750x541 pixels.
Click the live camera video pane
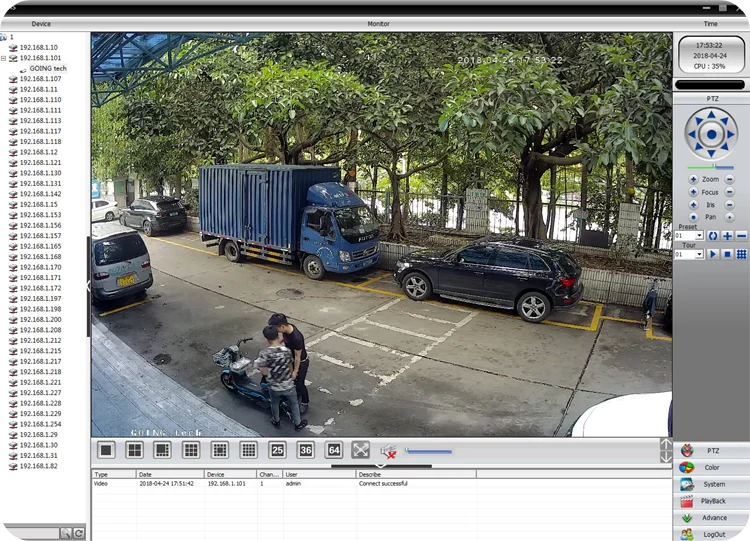[381, 234]
